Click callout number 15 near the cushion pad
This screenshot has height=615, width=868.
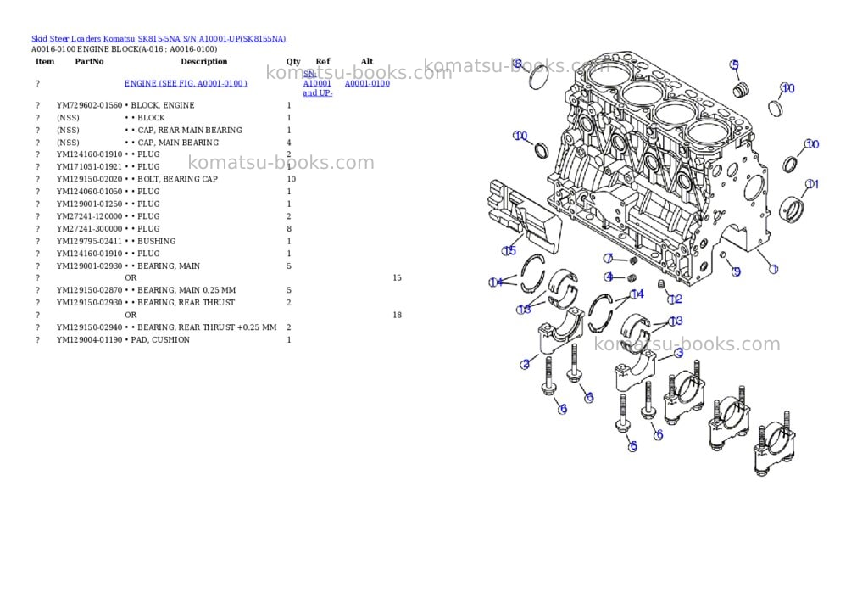pyautogui.click(x=509, y=250)
